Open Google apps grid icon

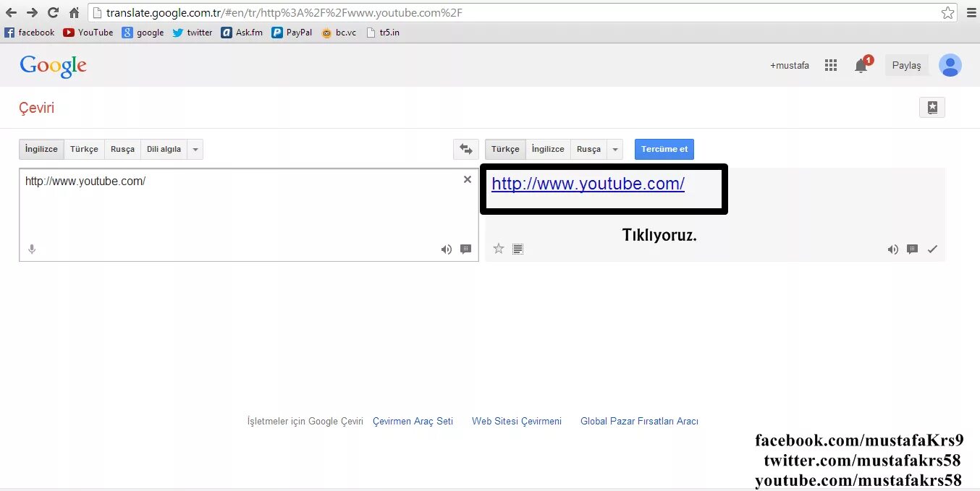point(831,65)
